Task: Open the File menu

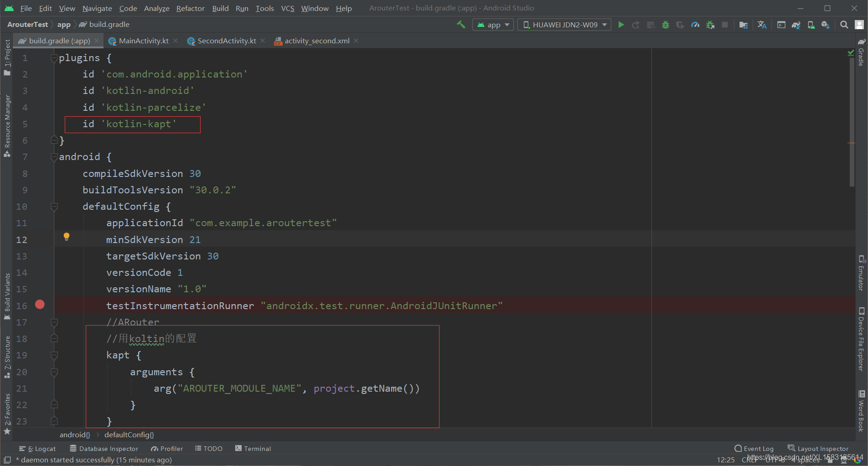Action: click(x=26, y=8)
